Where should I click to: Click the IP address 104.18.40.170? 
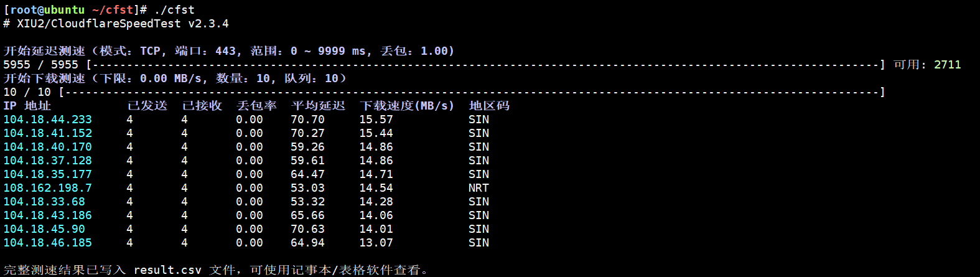(x=47, y=147)
